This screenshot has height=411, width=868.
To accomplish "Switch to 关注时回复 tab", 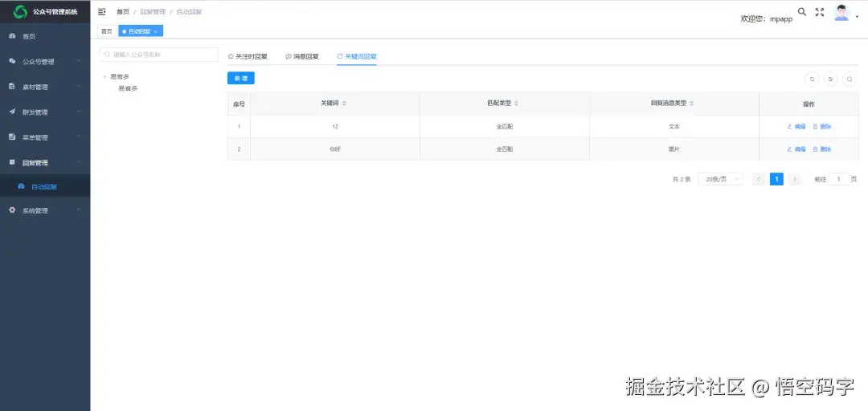I will (248, 56).
